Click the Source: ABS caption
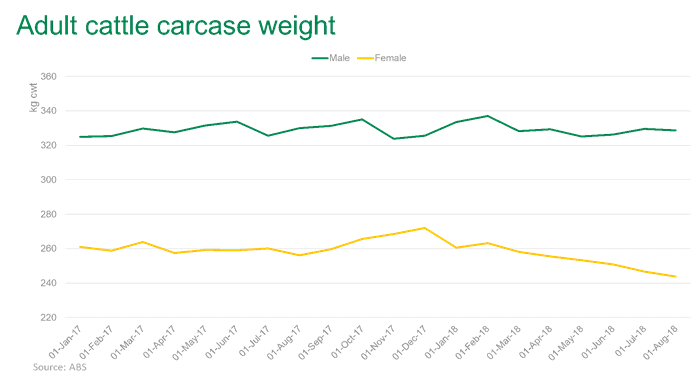Screen dimensions: 700x378 coord(59,367)
